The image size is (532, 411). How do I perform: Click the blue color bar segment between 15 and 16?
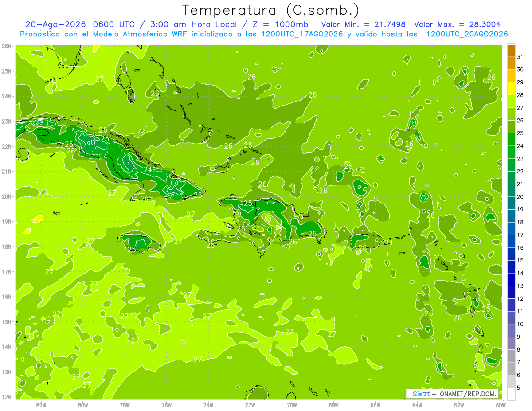point(511,254)
